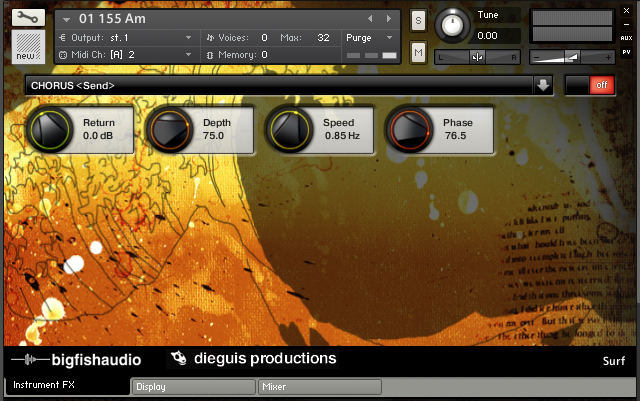Mute the instrument with M button

[418, 52]
